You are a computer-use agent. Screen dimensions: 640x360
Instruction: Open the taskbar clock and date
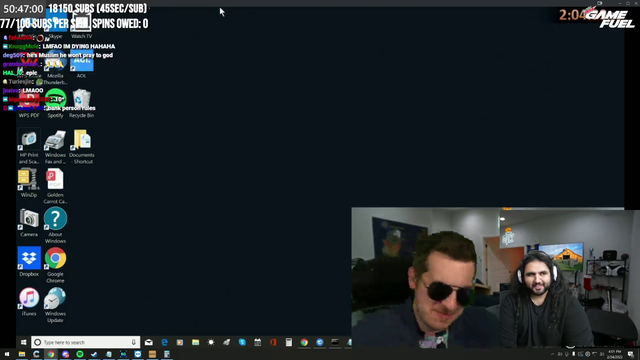[x=614, y=354]
